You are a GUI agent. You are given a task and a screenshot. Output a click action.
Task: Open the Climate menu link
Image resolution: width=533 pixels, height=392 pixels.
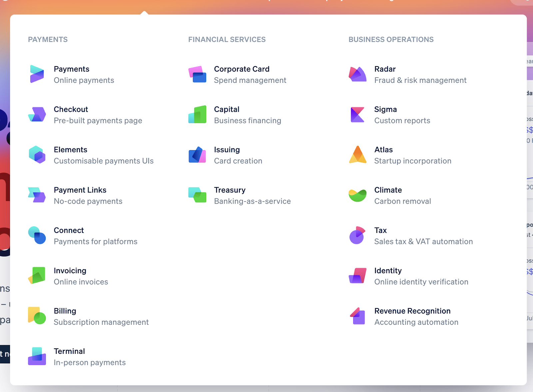(388, 190)
